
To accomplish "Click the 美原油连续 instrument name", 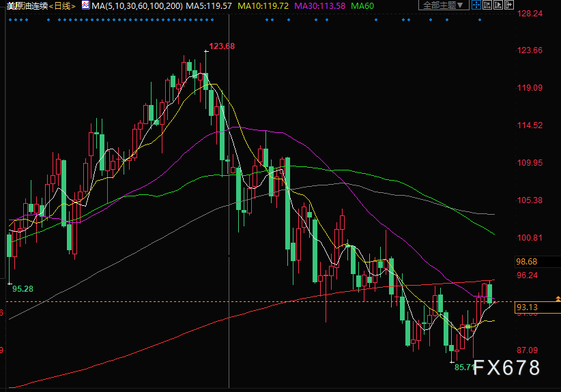I will (27, 6).
